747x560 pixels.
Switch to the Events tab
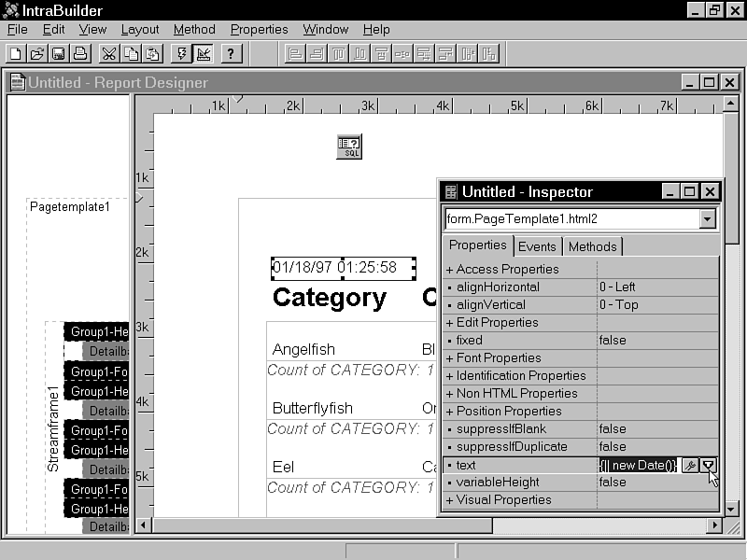537,246
